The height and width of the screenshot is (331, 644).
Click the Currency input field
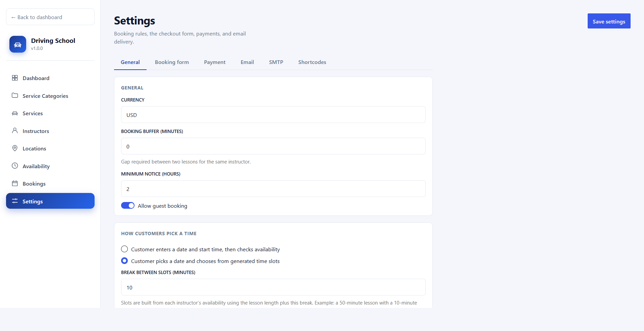point(273,115)
